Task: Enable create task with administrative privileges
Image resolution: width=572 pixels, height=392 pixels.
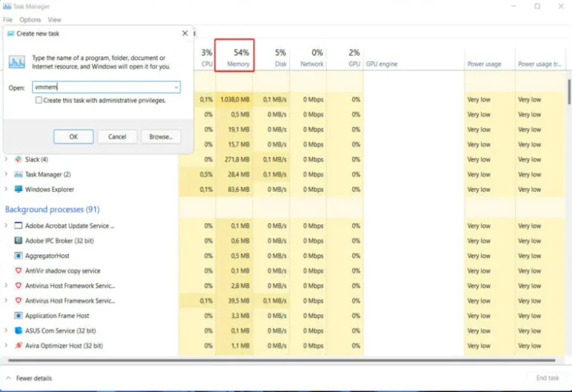Action: (39, 100)
